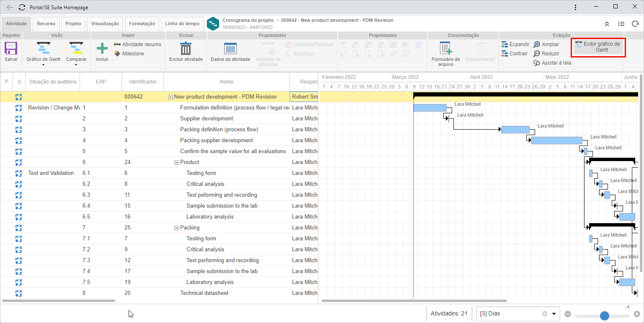Click the schedule hexagon icon in header

click(x=213, y=23)
